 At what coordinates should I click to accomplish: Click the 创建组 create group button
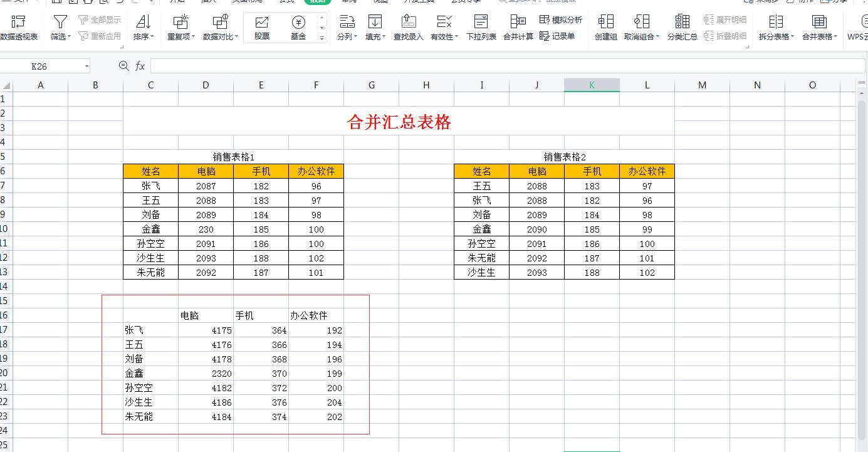[x=606, y=29]
